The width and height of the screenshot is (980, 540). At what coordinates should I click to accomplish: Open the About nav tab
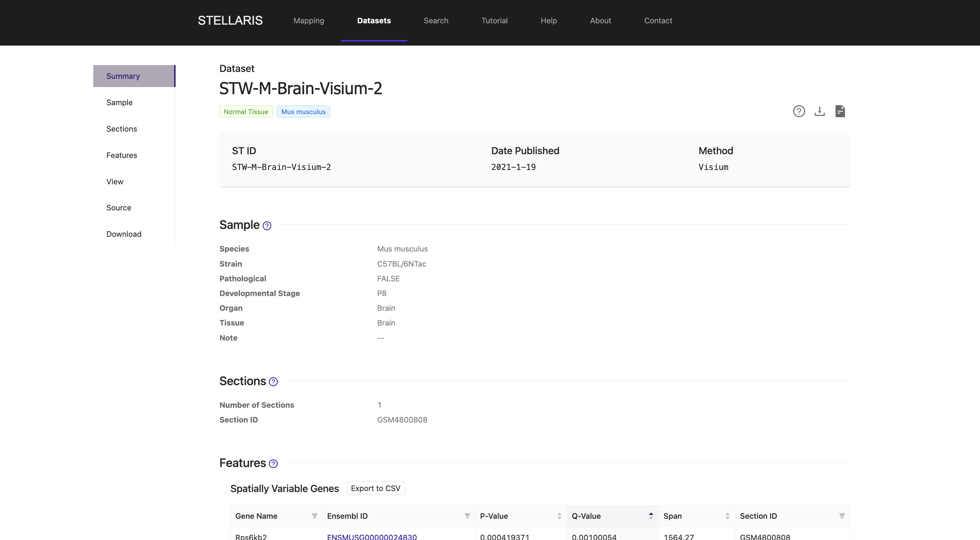[600, 21]
